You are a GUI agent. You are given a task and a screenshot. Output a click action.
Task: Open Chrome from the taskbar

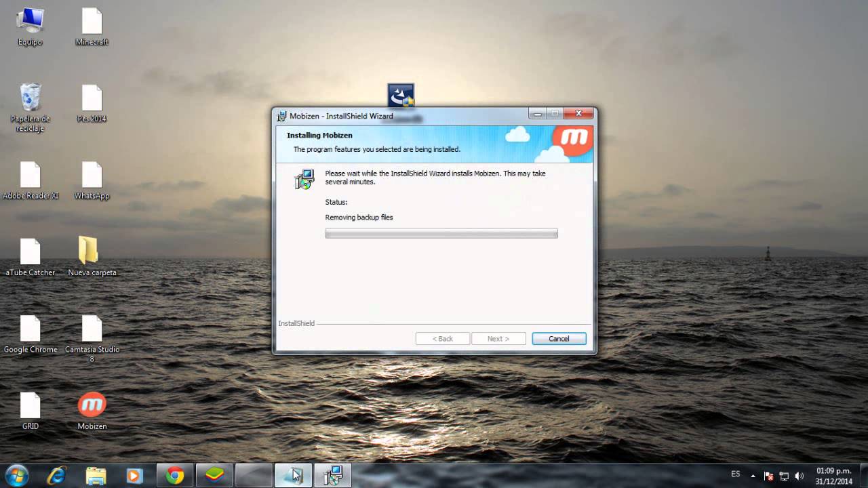[x=175, y=476]
